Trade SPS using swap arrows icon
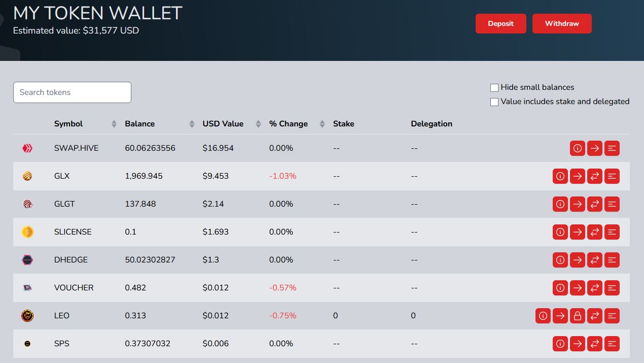Viewport: 644px width, 363px height. tap(595, 344)
